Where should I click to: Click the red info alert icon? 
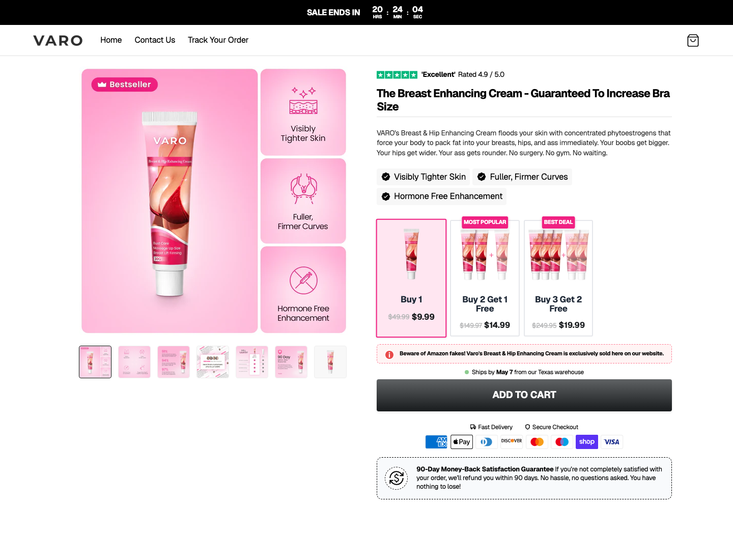click(389, 355)
